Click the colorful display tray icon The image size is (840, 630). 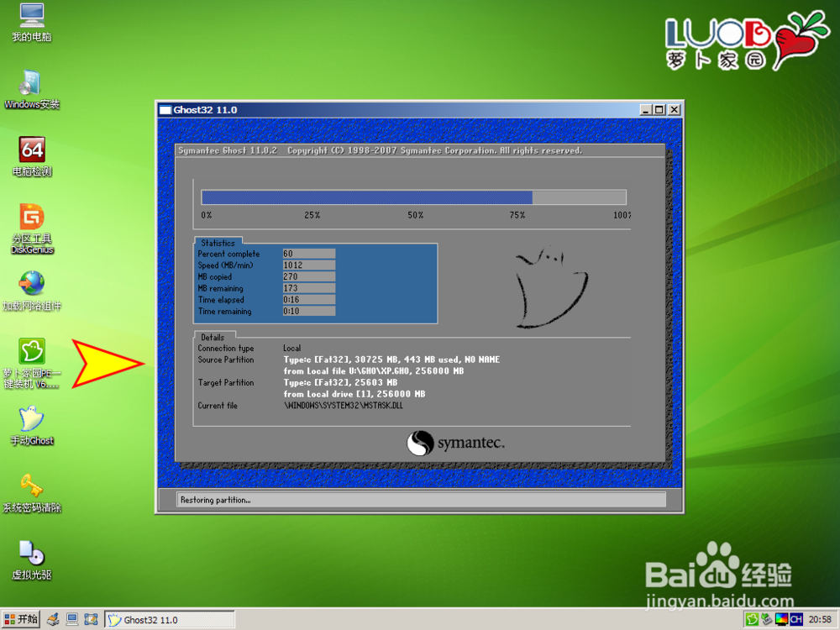point(781,620)
